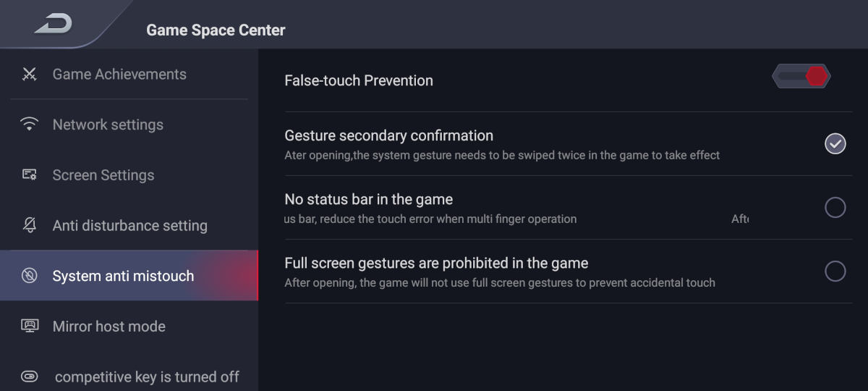The image size is (868, 391).
Task: Enable No status bar in the game
Action: (835, 208)
